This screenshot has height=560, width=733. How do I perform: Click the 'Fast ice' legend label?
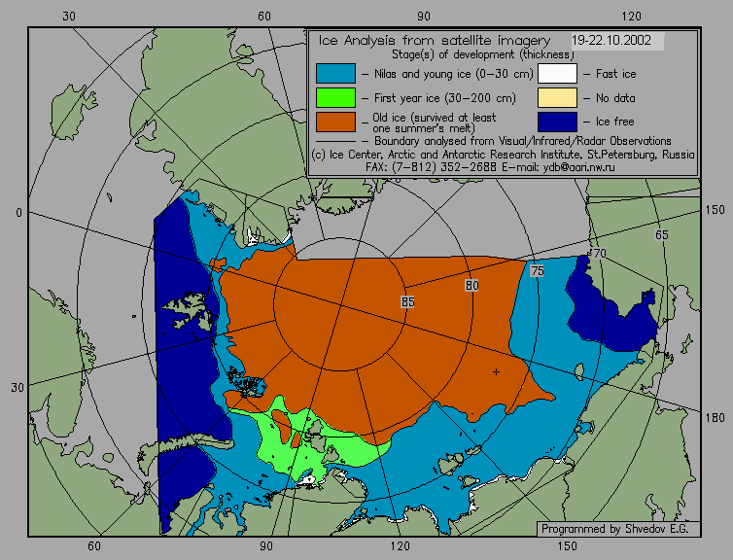(x=615, y=74)
